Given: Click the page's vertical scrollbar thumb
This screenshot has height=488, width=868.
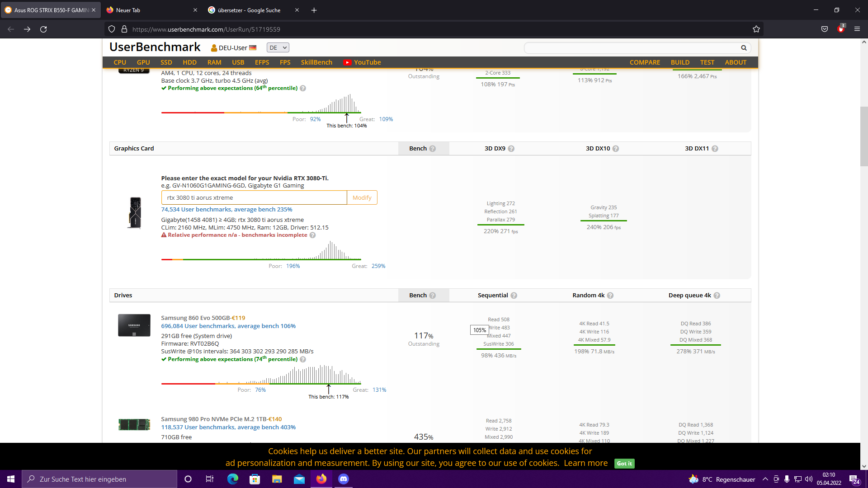Looking at the screenshot, I should click(x=864, y=136).
